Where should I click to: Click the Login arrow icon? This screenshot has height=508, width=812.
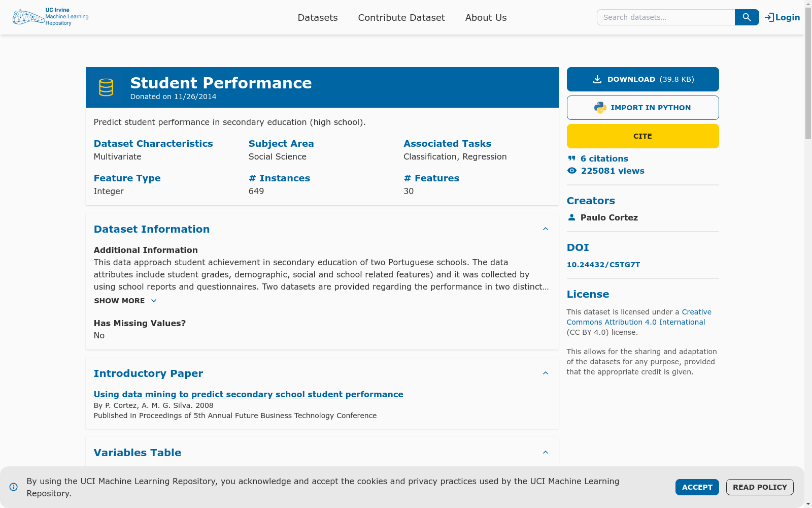(x=768, y=17)
